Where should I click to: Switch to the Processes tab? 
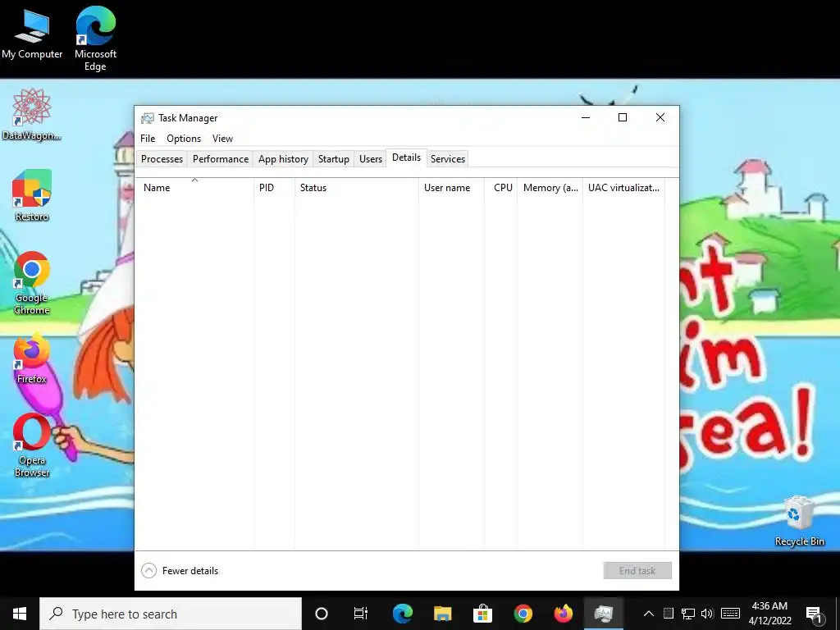[x=162, y=159]
